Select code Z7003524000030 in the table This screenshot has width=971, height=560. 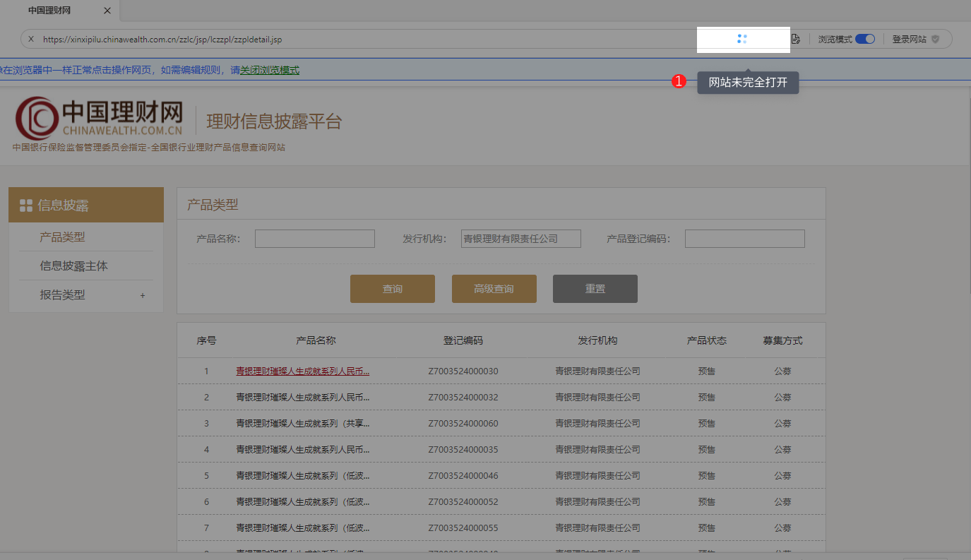click(463, 371)
